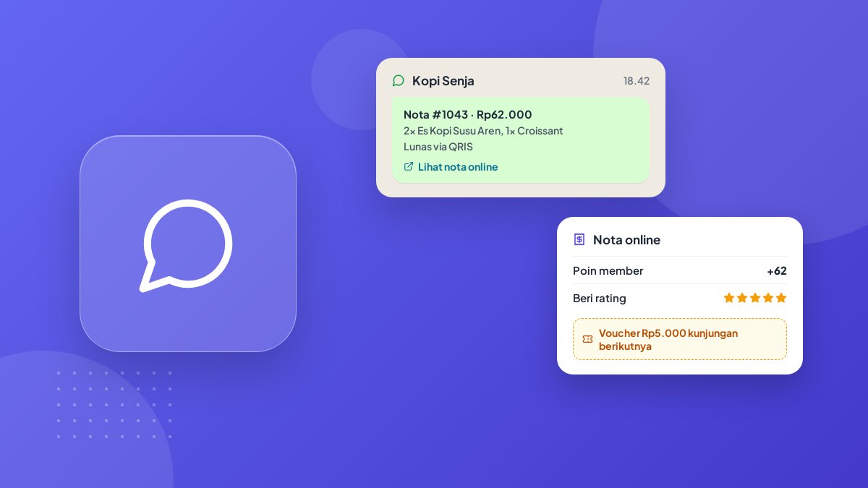The height and width of the screenshot is (488, 868).
Task: Click the Beri rating label
Action: 600,299
